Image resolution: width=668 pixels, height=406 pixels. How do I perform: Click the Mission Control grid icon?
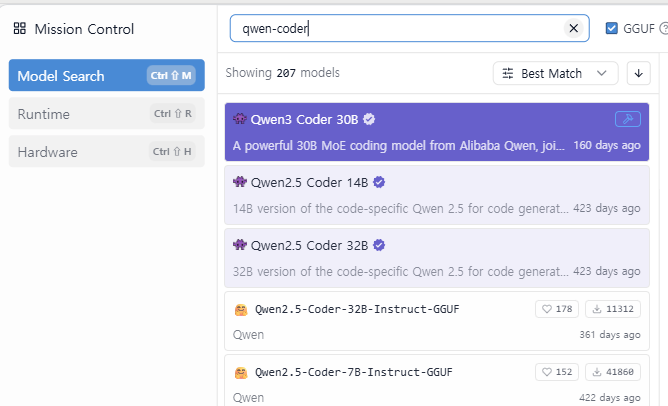coord(20,29)
